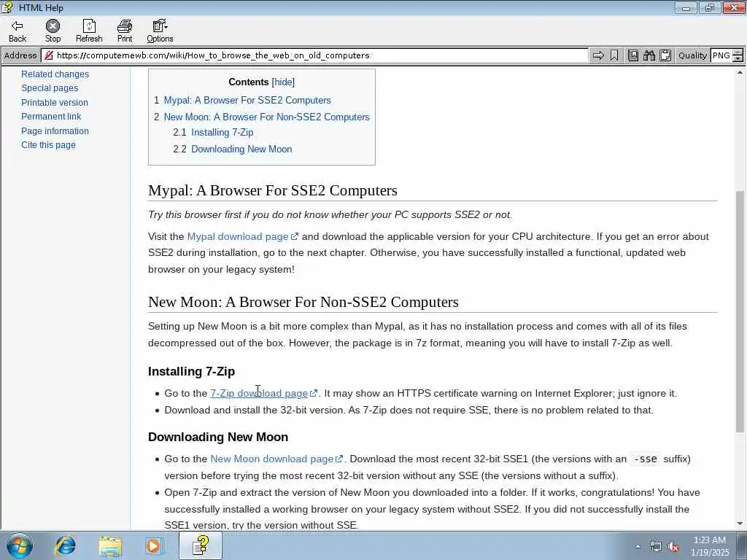Open the Windows Start orb
This screenshot has width=747, height=560.
pyautogui.click(x=20, y=545)
